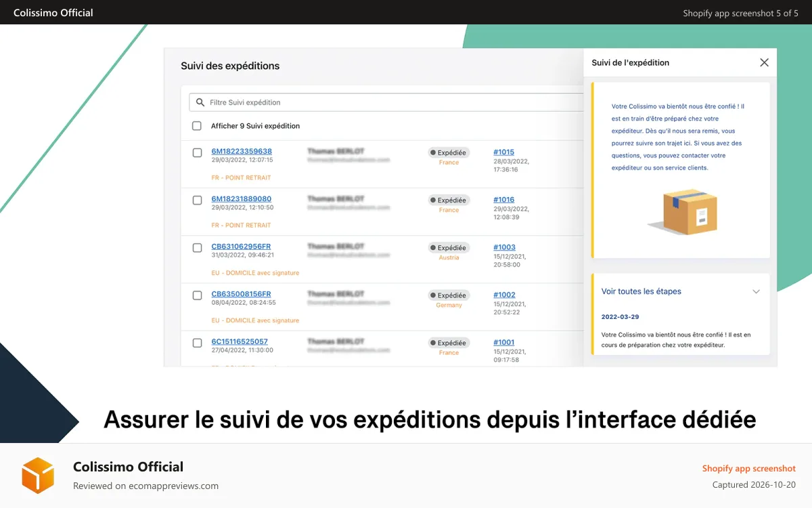The height and width of the screenshot is (508, 812).
Task: Open tracking number 6M18223359638
Action: tap(242, 151)
